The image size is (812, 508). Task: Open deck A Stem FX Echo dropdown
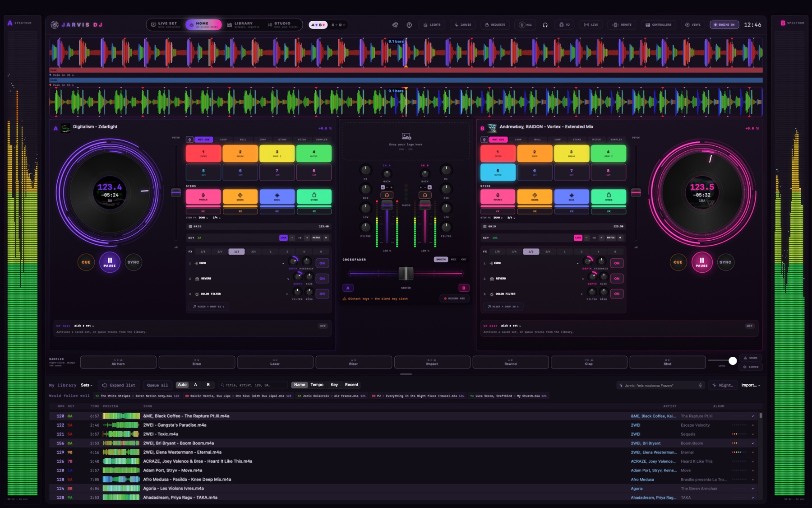(x=203, y=218)
